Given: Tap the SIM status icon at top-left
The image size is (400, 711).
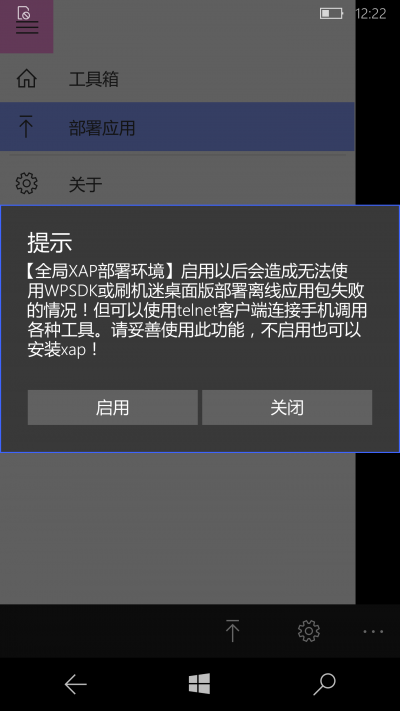Looking at the screenshot, I should click(24, 13).
